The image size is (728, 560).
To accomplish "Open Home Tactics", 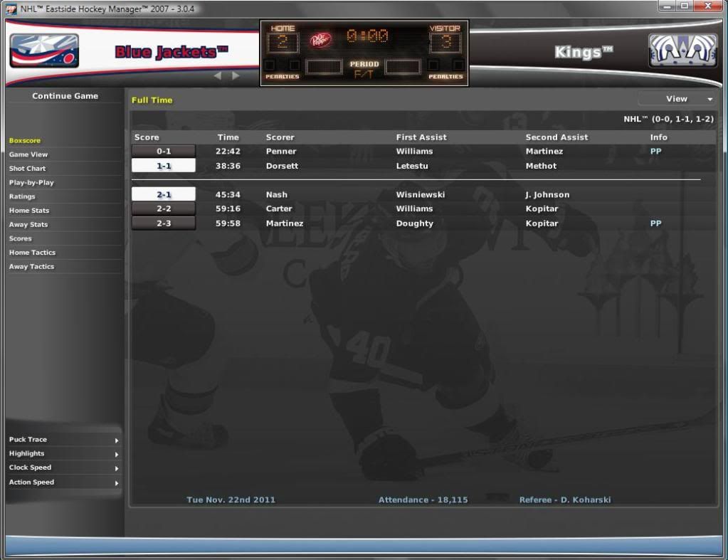I will (x=33, y=252).
